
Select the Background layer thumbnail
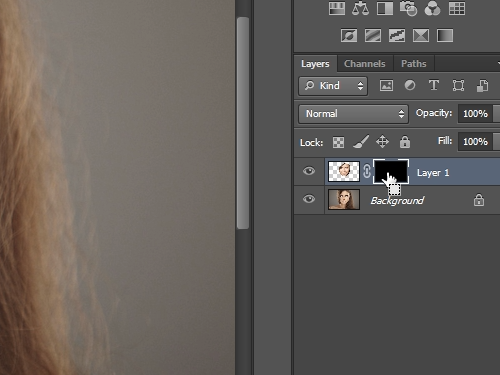click(344, 199)
